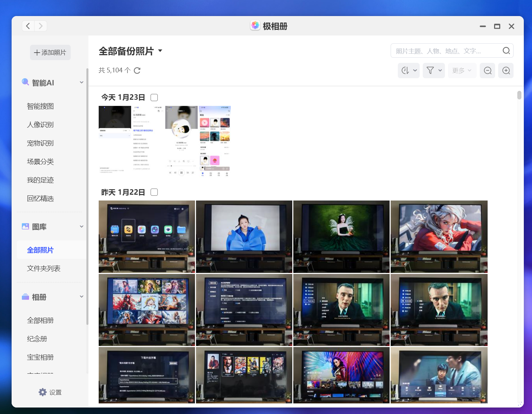Open the colorful superheroine poster photo

tap(341, 375)
